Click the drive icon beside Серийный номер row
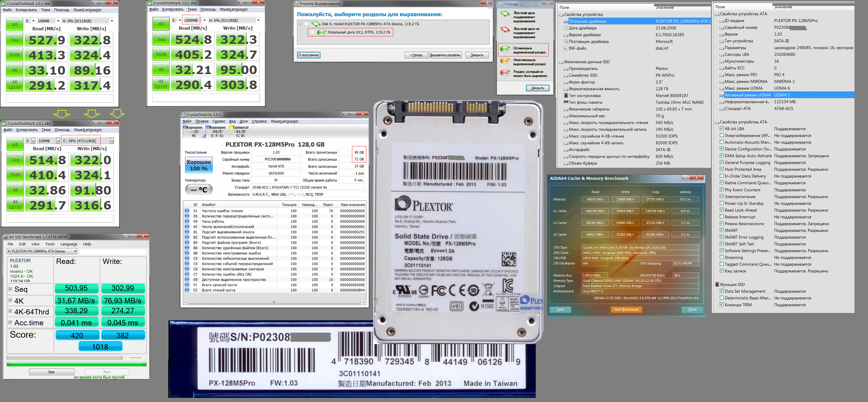The image size is (868, 402). tap(722, 28)
